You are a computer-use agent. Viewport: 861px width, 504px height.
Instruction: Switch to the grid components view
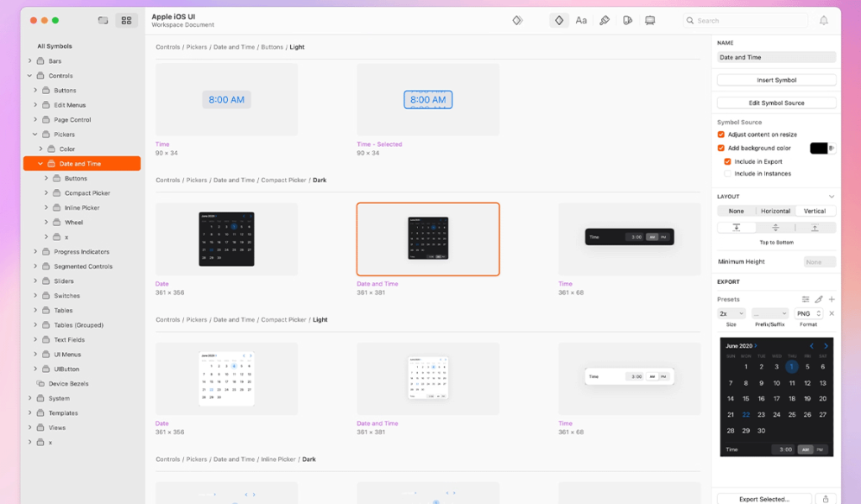(126, 20)
